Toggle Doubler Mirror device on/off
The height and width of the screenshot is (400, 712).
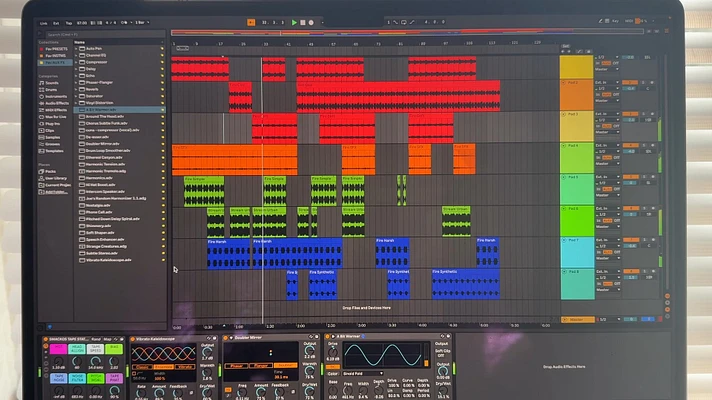226,338
